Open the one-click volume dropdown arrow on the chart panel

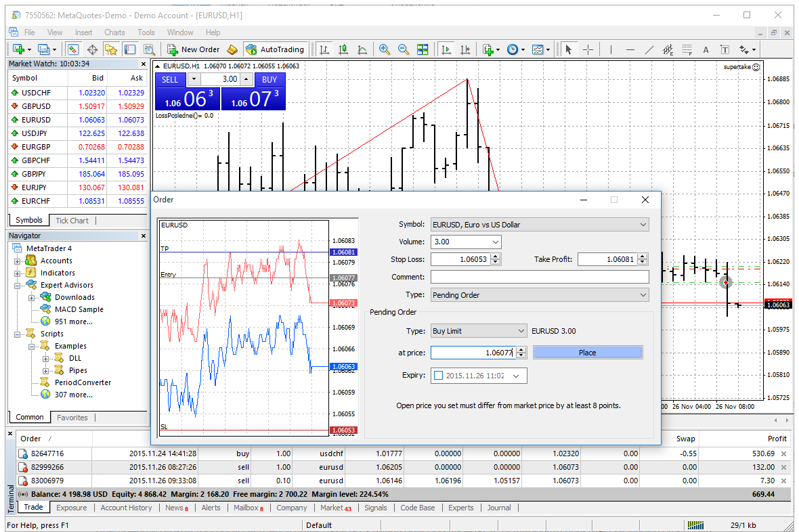pyautogui.click(x=194, y=79)
